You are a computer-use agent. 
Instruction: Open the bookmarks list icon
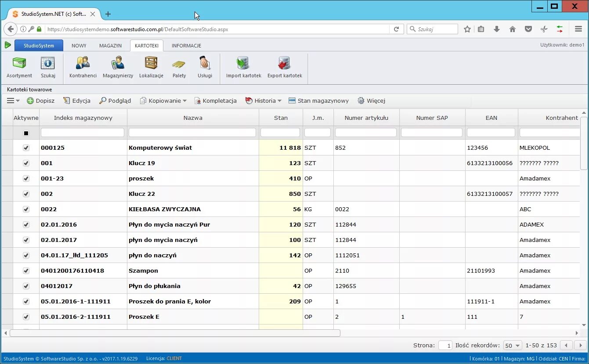[x=481, y=29]
